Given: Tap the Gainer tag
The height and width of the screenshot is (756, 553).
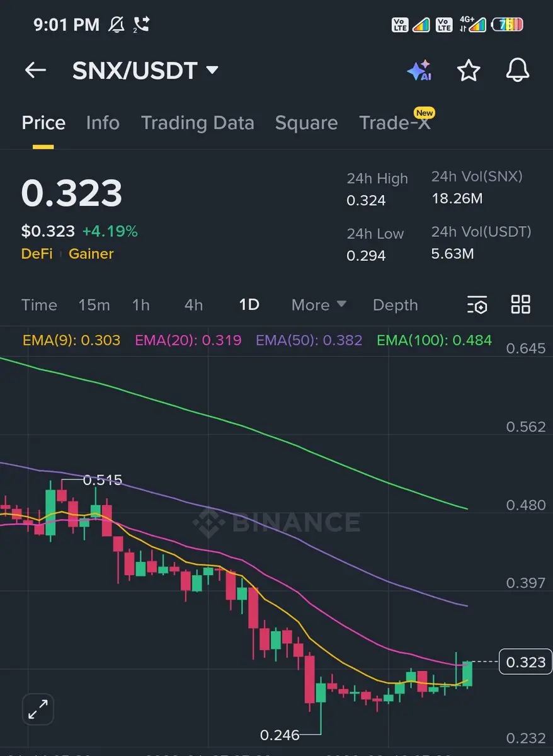Looking at the screenshot, I should tap(91, 254).
